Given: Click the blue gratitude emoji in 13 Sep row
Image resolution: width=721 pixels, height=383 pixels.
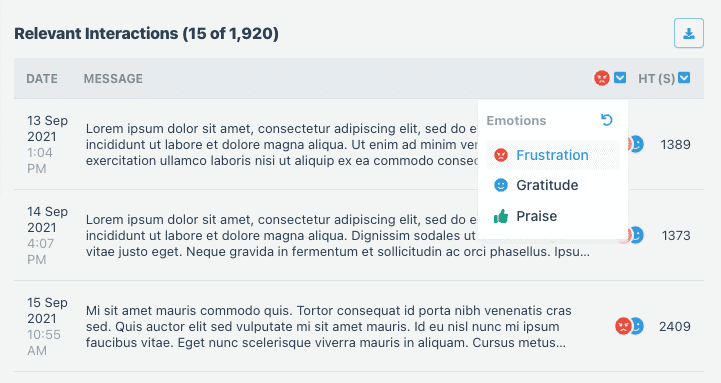Looking at the screenshot, I should 638,144.
